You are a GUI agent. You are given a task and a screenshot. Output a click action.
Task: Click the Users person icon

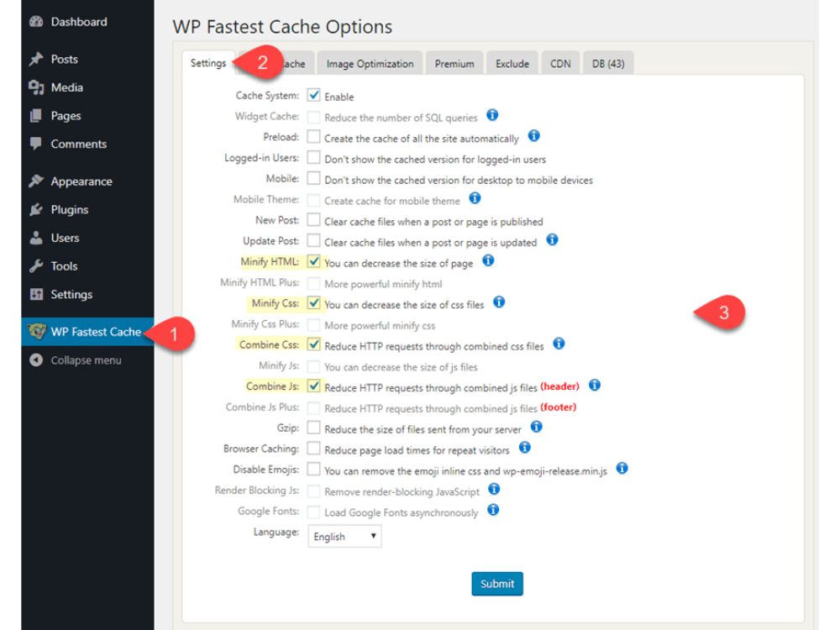(36, 238)
